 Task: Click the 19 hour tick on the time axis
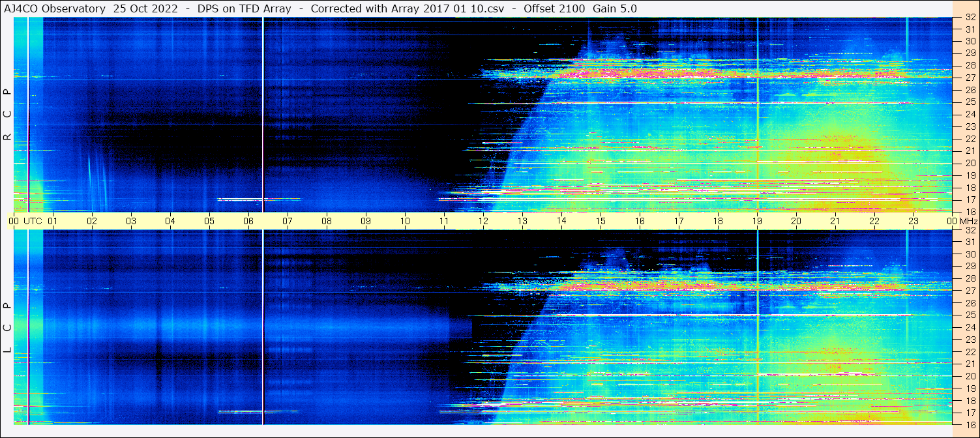(757, 221)
